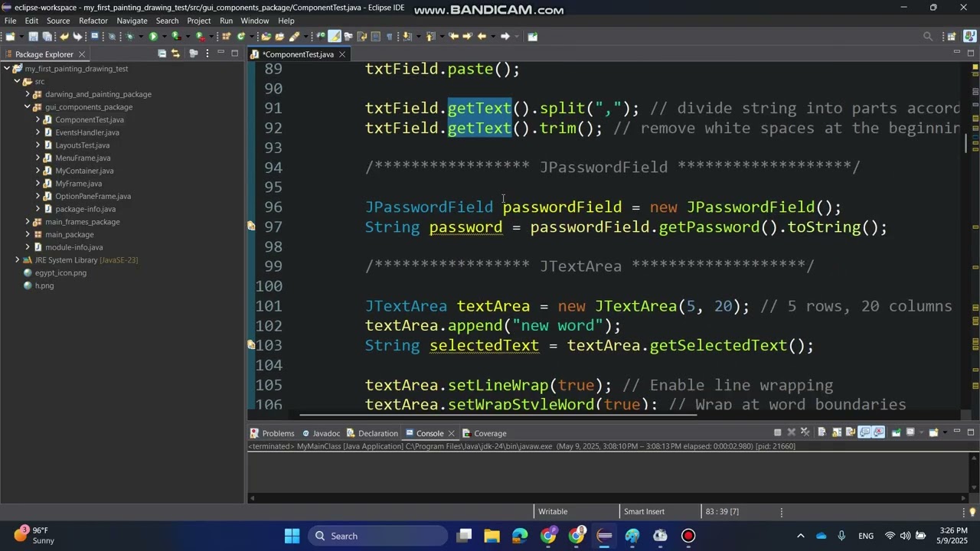Toggle Pin Console button

(x=897, y=432)
